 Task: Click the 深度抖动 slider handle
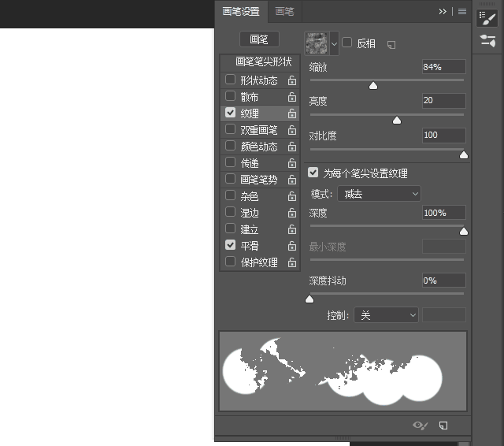pos(309,299)
